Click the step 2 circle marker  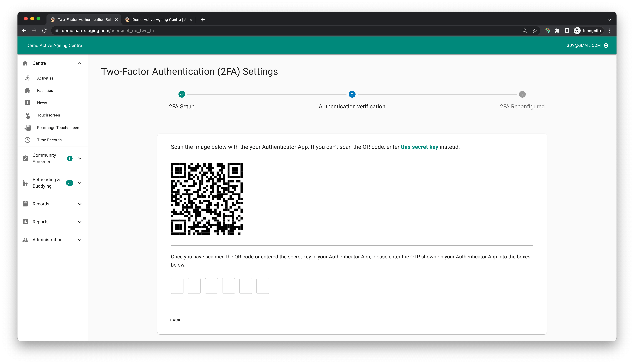tap(352, 94)
